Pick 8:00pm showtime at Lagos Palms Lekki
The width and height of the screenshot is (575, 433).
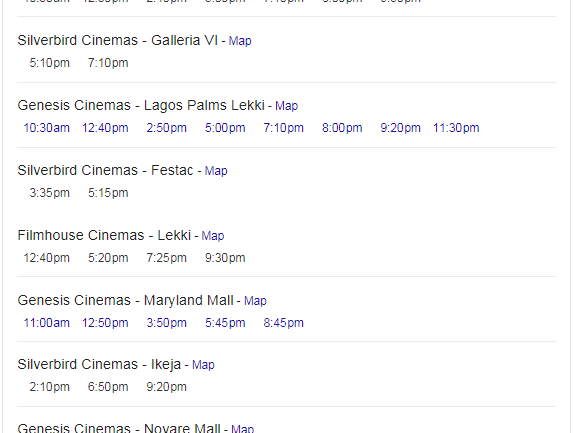pos(342,128)
